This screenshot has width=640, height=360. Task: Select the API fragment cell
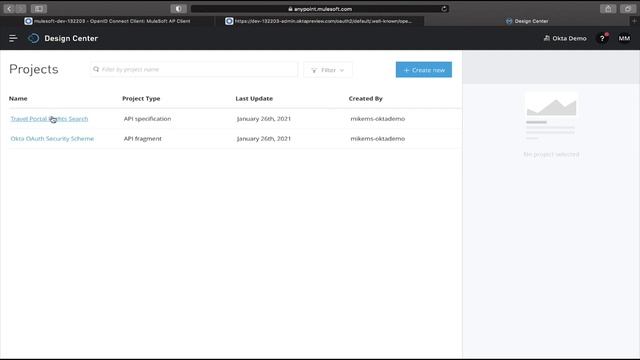143,139
